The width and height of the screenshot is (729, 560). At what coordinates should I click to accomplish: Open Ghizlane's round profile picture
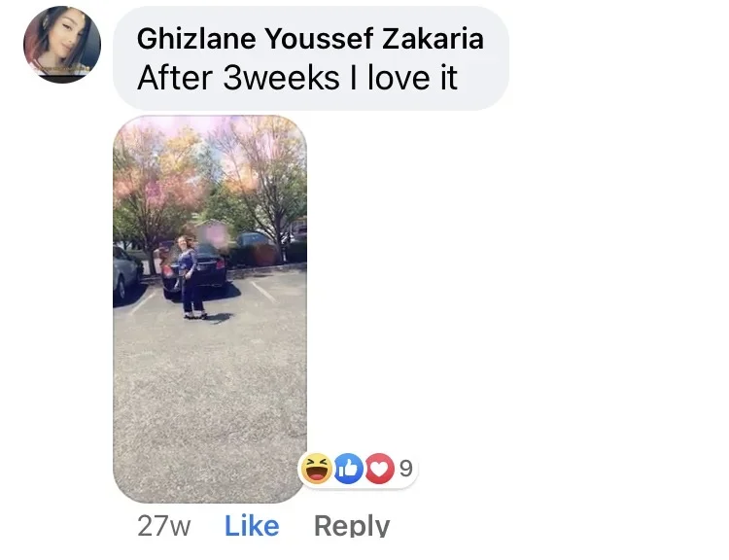pos(62,45)
